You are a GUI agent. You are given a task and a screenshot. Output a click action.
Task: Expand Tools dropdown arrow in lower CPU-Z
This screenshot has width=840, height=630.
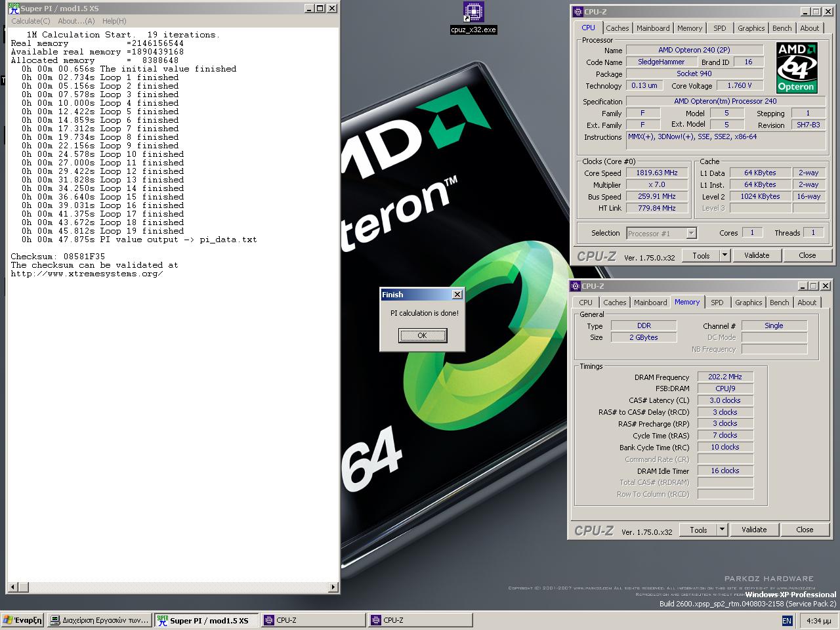tap(722, 530)
